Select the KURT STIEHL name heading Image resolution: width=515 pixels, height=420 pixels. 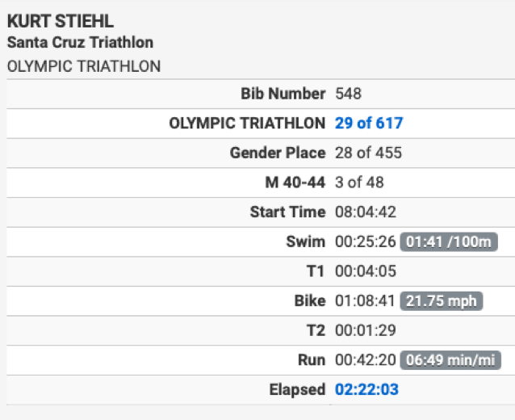point(61,21)
